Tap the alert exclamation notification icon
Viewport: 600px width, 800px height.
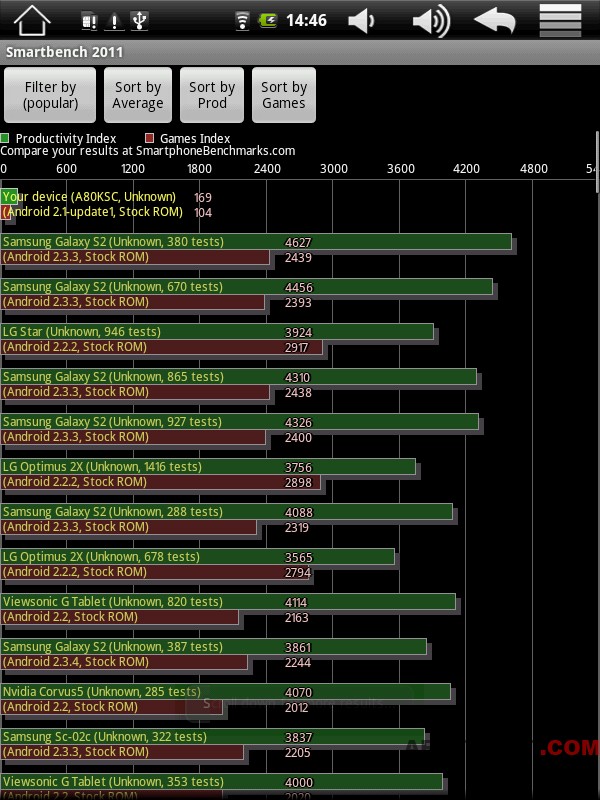tap(114, 21)
